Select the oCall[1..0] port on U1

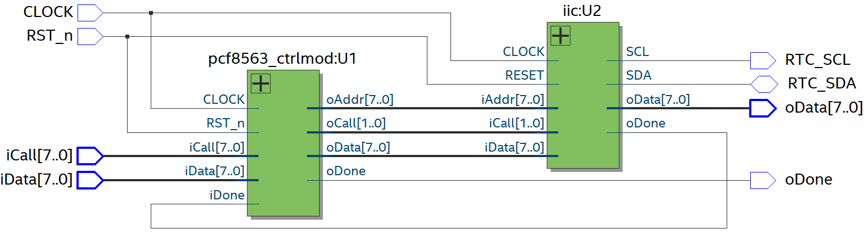coord(356,124)
